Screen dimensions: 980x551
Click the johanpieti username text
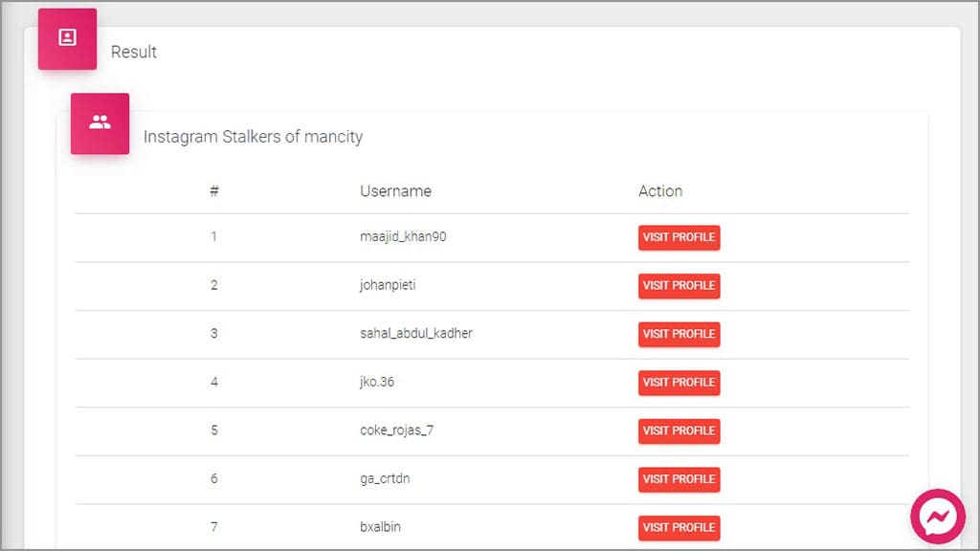(x=388, y=285)
